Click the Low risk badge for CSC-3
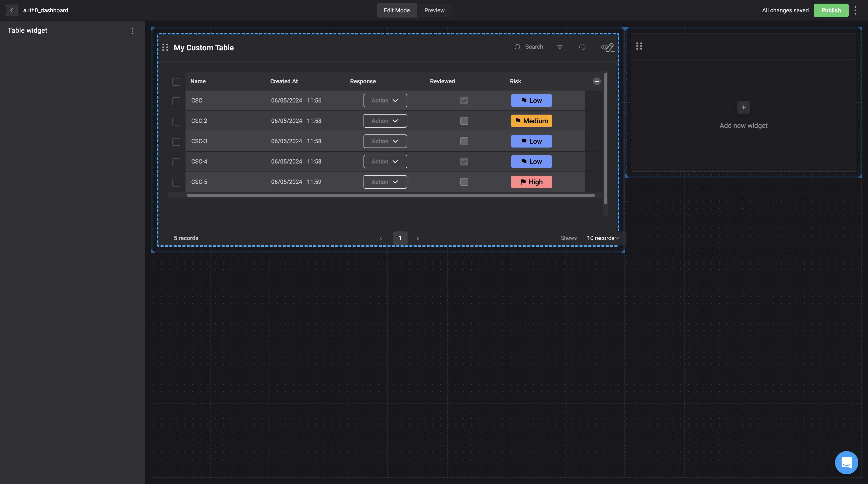The height and width of the screenshot is (484, 868). coord(531,141)
